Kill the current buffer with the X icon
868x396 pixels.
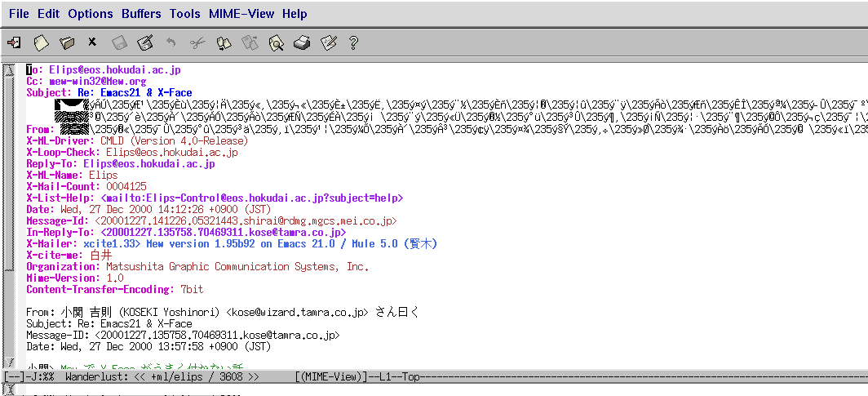92,42
